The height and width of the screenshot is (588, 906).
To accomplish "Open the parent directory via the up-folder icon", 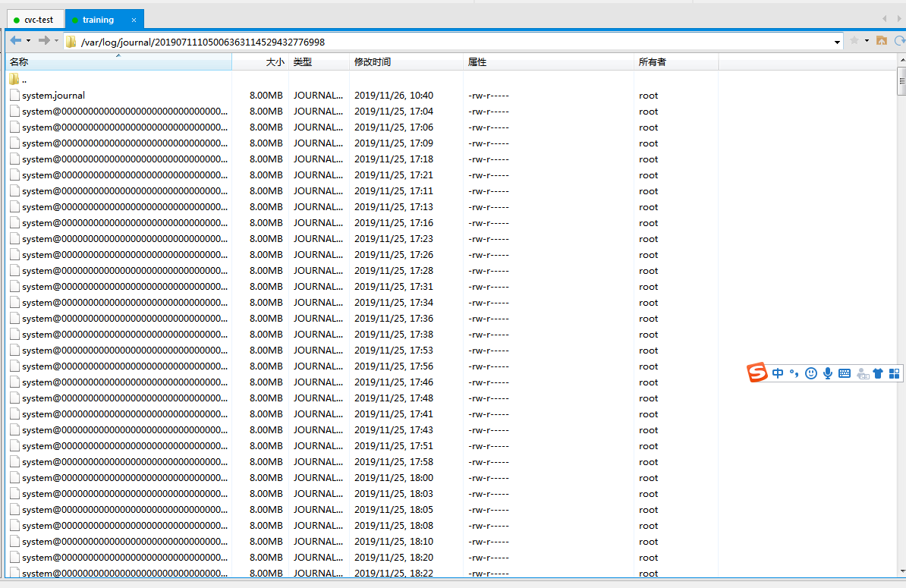I will pos(882,42).
